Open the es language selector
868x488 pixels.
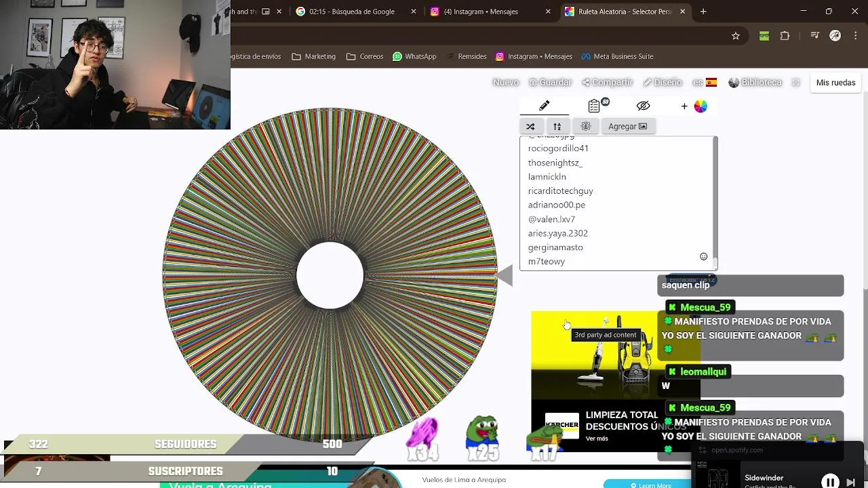(705, 82)
